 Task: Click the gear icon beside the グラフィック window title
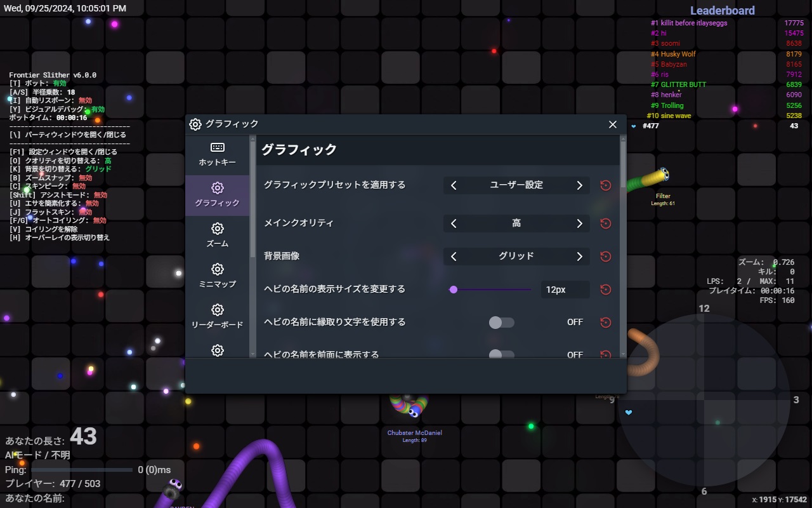[195, 124]
